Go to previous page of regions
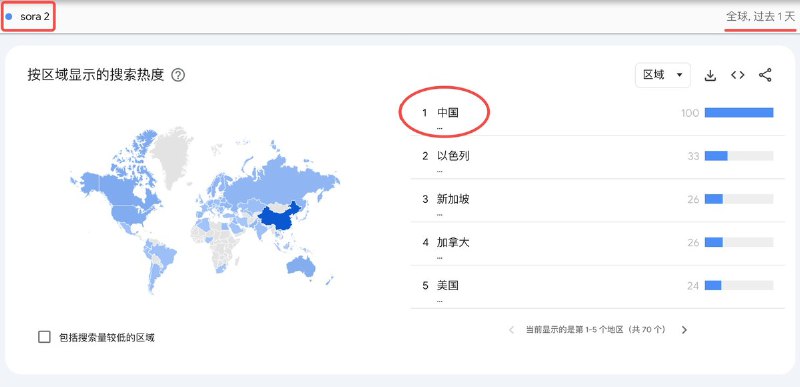 pos(511,330)
